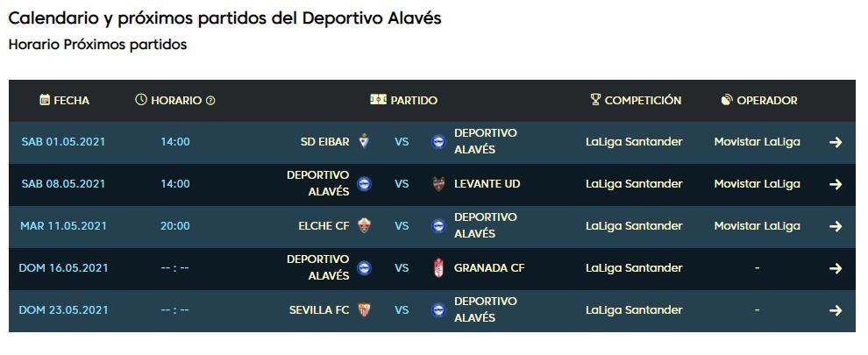Click the SD Eibar club crest
Screen dimensions: 868x355
click(364, 142)
